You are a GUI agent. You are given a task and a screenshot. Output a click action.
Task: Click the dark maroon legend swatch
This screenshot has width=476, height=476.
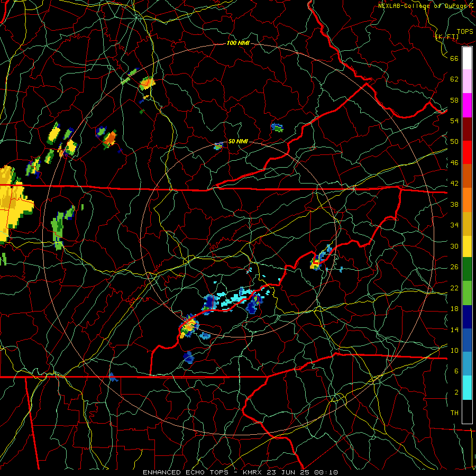467,129
